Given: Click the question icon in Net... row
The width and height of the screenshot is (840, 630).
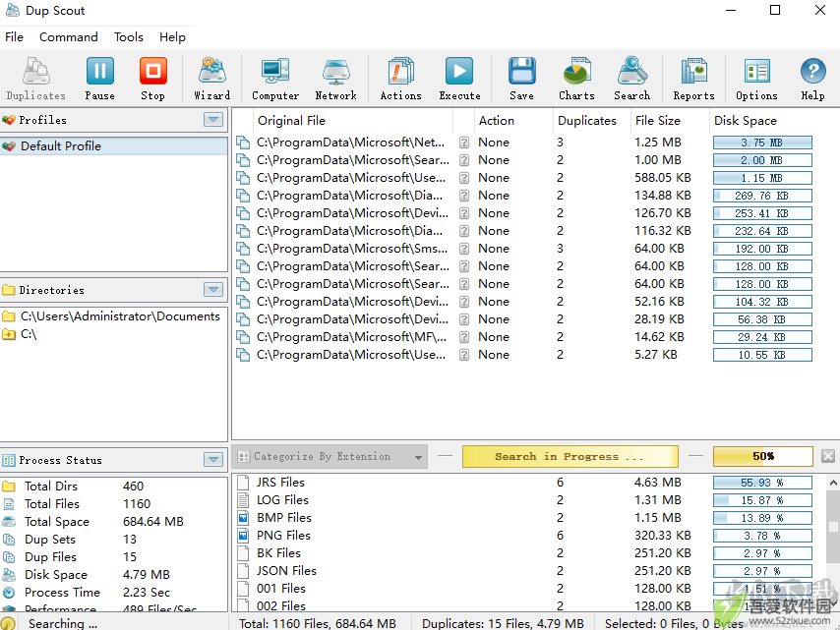Looking at the screenshot, I should [x=464, y=143].
